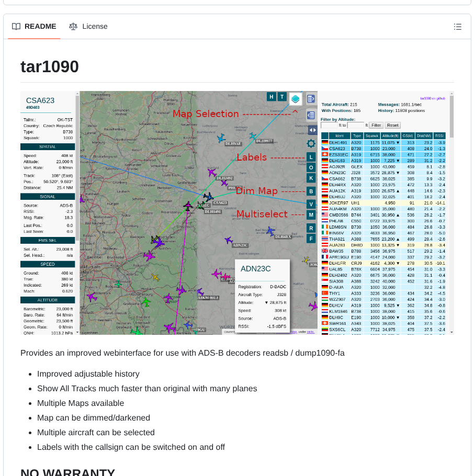This screenshot has width=475, height=476.
Task: Open the README table of contents
Action: coord(457,26)
